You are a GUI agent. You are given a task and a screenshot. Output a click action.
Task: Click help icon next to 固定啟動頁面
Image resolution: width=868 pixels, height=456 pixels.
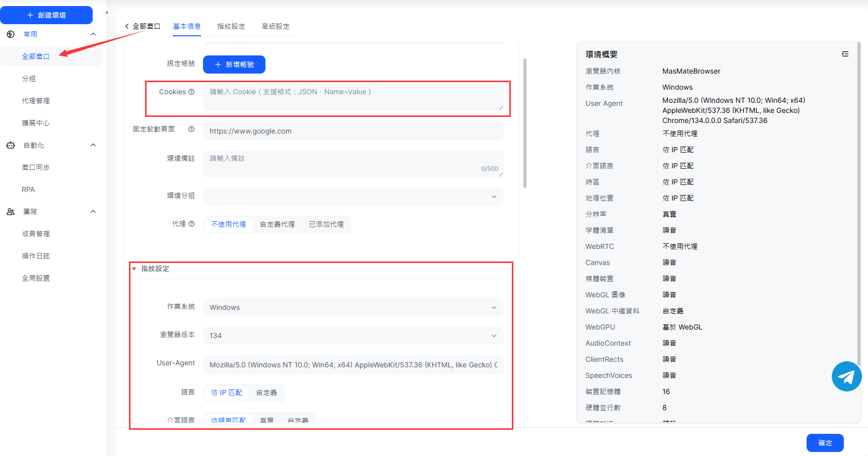(x=191, y=129)
